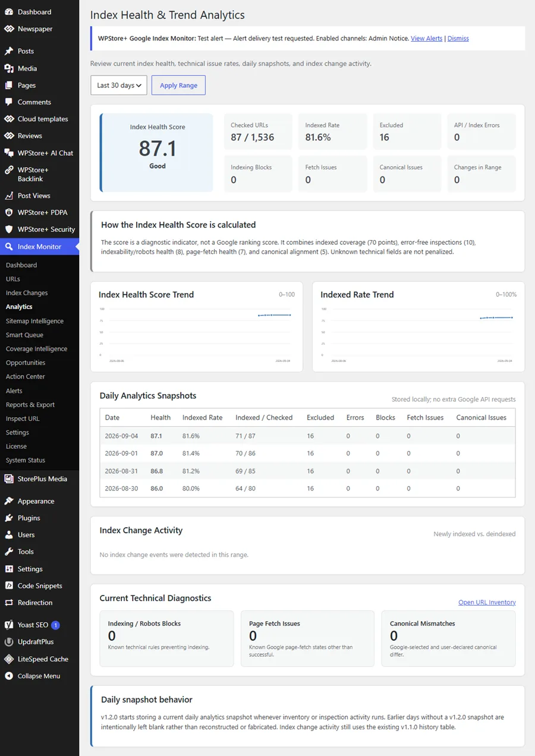Screen dimensions: 535x756
Task: Click the Index Monitor magnifier icon
Action: pyautogui.click(x=9, y=247)
